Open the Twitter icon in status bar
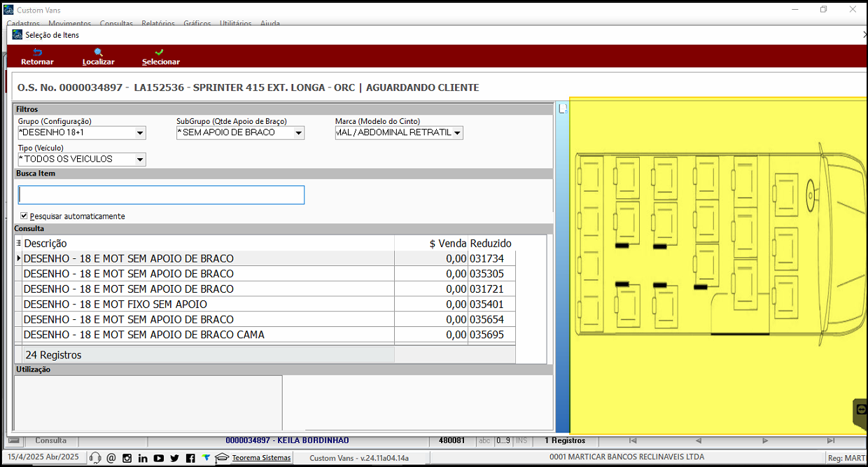Viewport: 868px width, 467px height. (174, 458)
